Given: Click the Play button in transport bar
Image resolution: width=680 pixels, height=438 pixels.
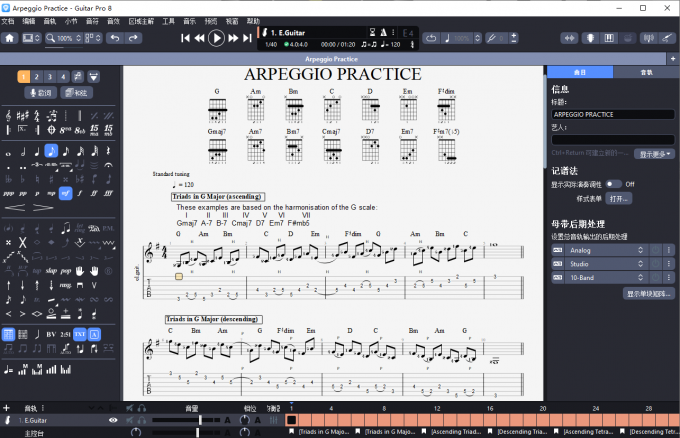Looking at the screenshot, I should tap(216, 38).
